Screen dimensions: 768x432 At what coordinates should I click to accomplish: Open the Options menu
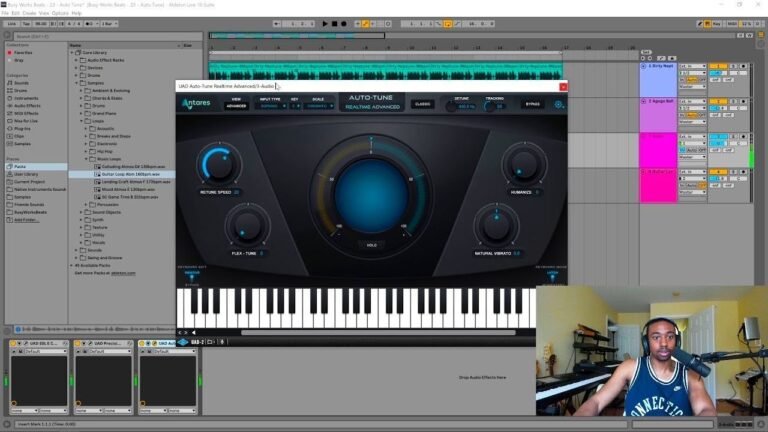60,13
